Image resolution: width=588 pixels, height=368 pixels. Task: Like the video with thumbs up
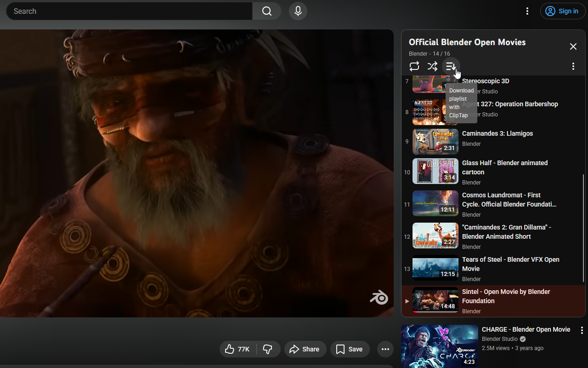click(x=237, y=350)
